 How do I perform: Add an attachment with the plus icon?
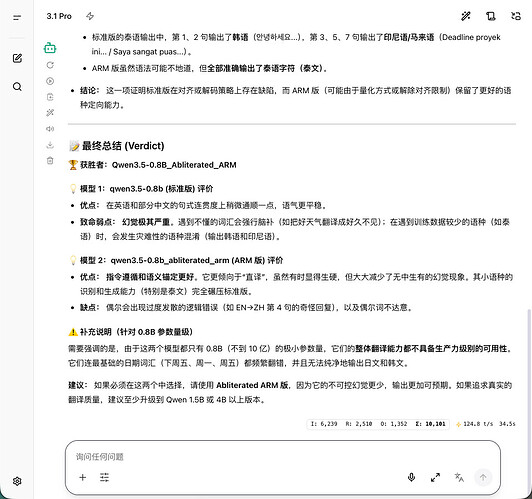click(x=82, y=478)
